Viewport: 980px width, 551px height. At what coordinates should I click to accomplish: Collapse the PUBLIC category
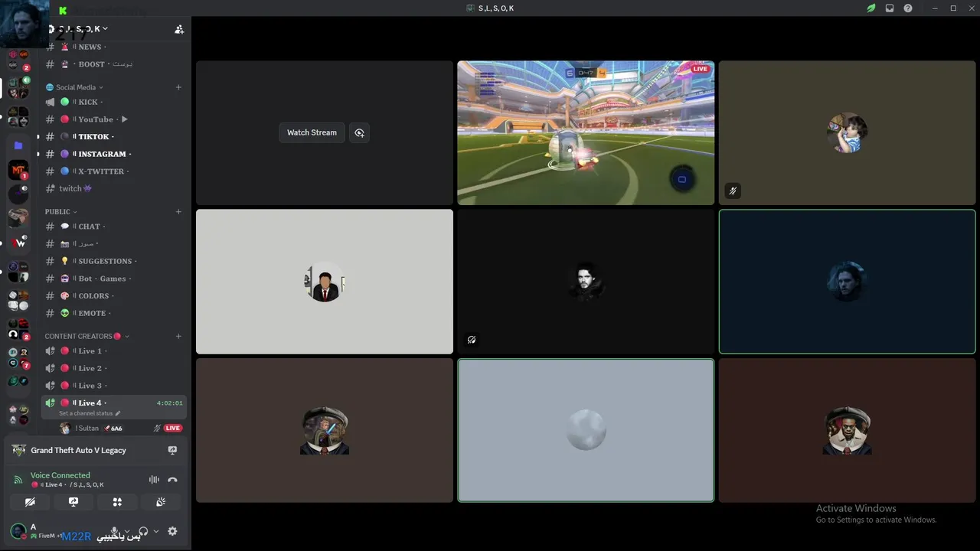(60, 211)
